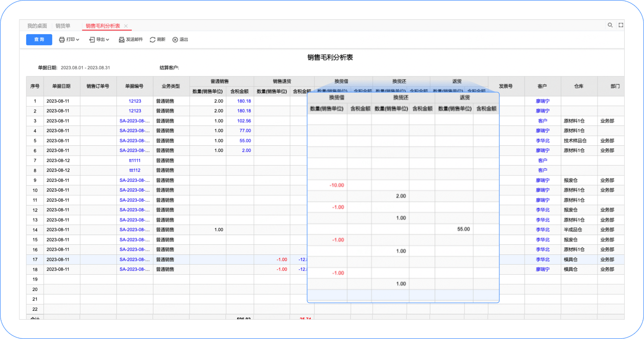Open document number tt1111 link
The width and height of the screenshot is (644, 339).
pyautogui.click(x=135, y=161)
